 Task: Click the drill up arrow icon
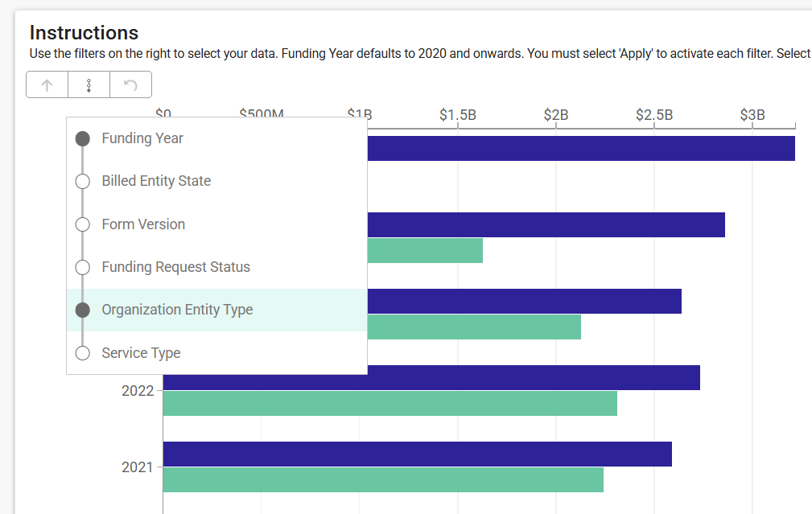point(47,85)
